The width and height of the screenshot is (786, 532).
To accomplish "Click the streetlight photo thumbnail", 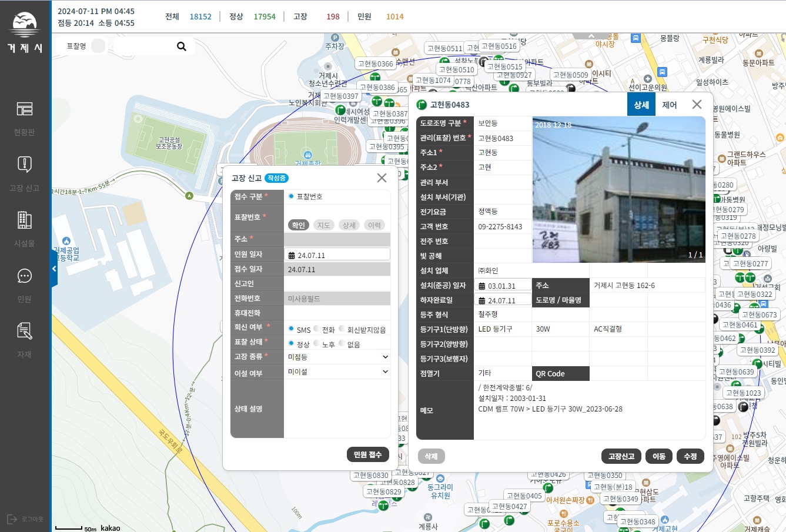I will tap(618, 189).
